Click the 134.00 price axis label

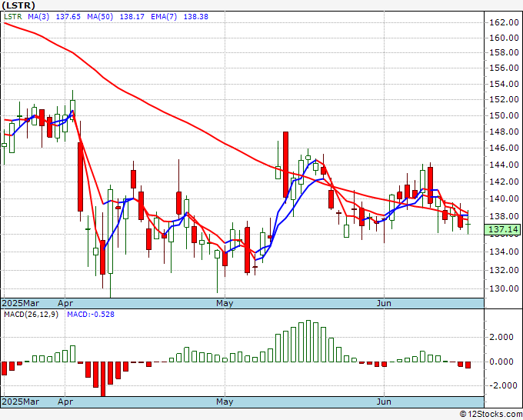point(504,252)
